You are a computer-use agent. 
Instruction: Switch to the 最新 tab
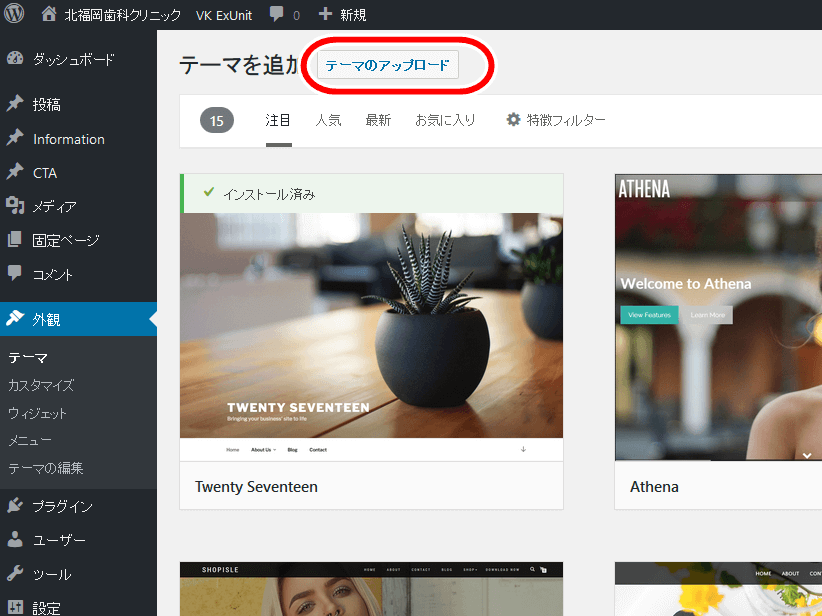378,121
